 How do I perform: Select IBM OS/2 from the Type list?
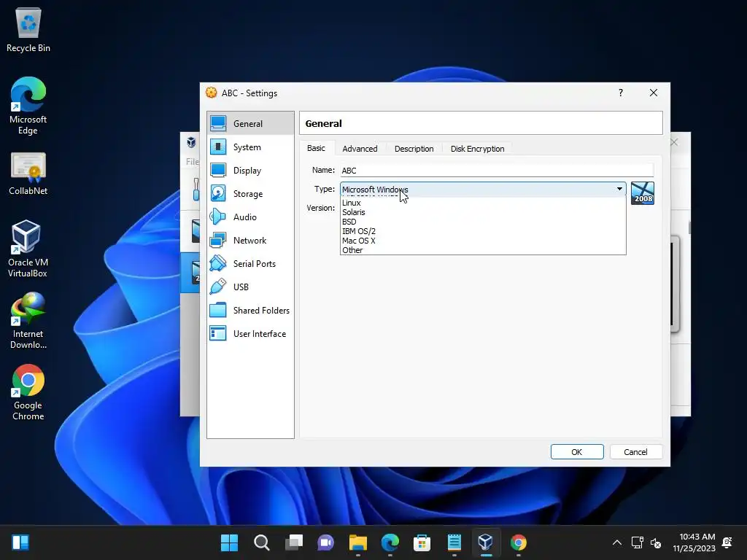[x=483, y=231]
